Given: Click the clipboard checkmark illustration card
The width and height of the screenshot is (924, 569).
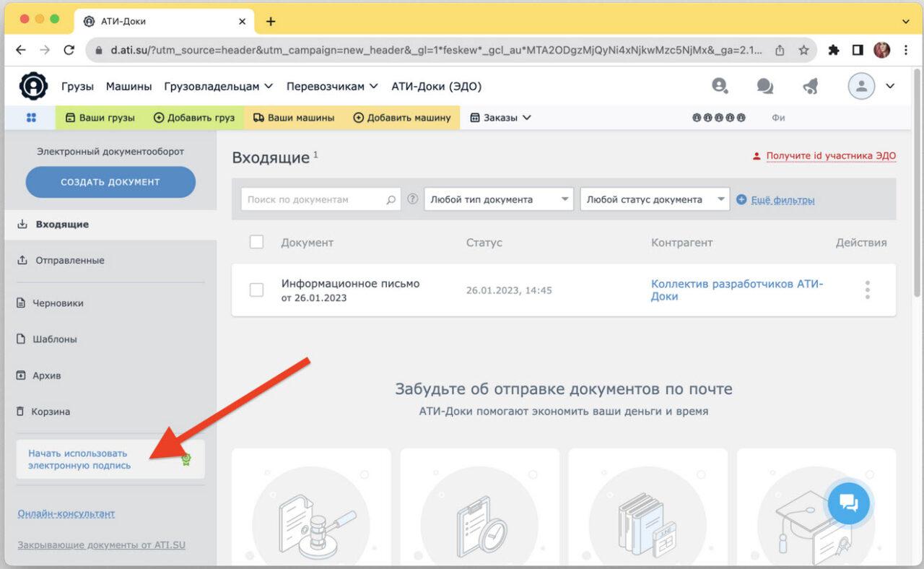Looking at the screenshot, I should [479, 507].
